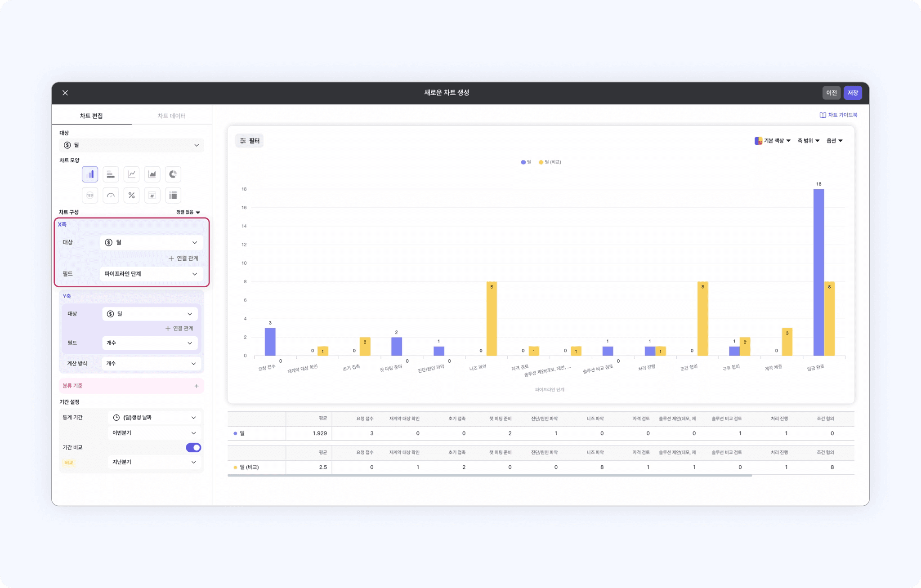Open the 기본 색상 color picker

[x=773, y=141]
